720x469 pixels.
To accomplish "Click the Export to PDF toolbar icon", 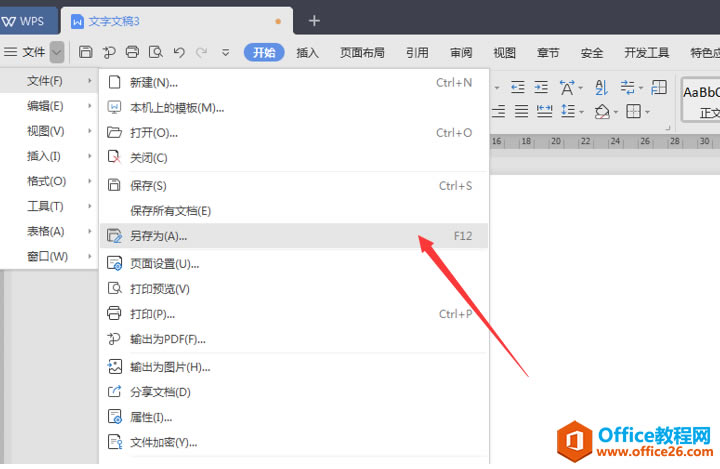I will click(x=109, y=52).
